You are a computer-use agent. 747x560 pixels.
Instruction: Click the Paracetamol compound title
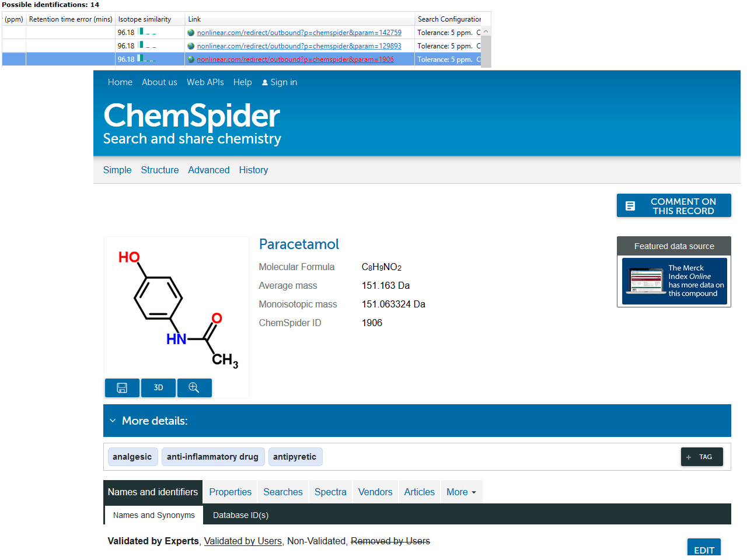(x=299, y=244)
